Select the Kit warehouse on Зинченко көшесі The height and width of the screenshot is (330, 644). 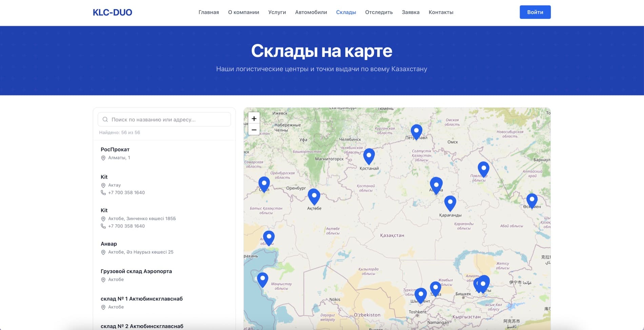(164, 218)
